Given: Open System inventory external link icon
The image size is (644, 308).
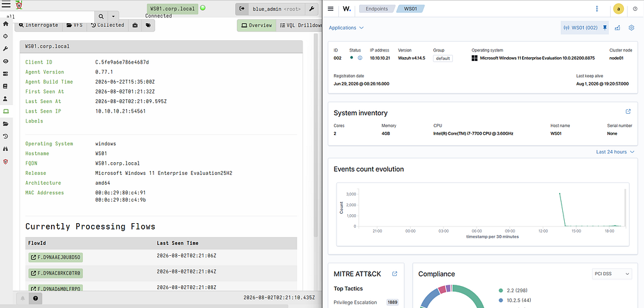Looking at the screenshot, I should pos(628,111).
